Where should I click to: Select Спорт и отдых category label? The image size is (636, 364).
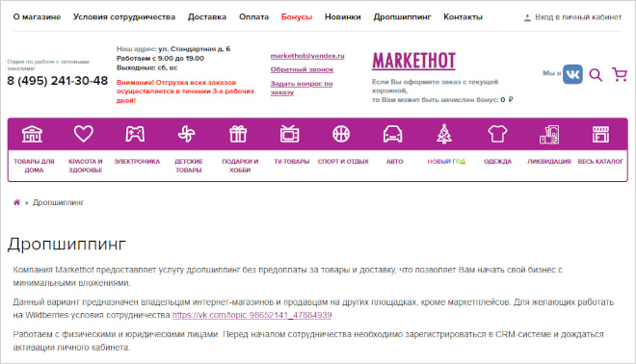click(343, 162)
